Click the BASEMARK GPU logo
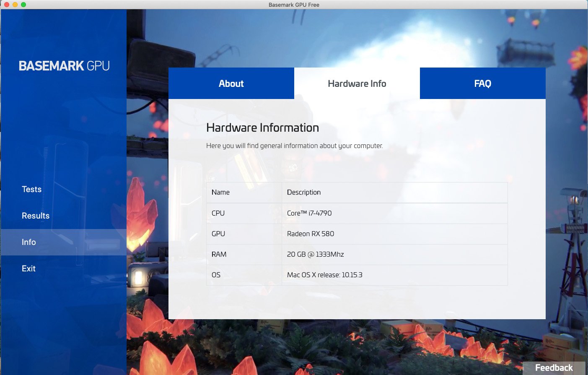588x375 pixels. click(x=64, y=66)
